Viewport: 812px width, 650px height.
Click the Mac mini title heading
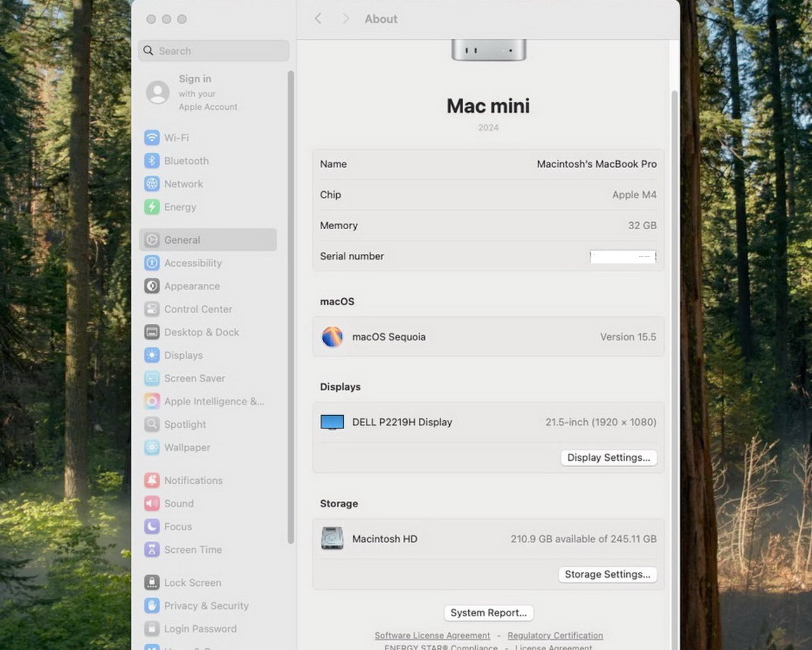pos(488,106)
